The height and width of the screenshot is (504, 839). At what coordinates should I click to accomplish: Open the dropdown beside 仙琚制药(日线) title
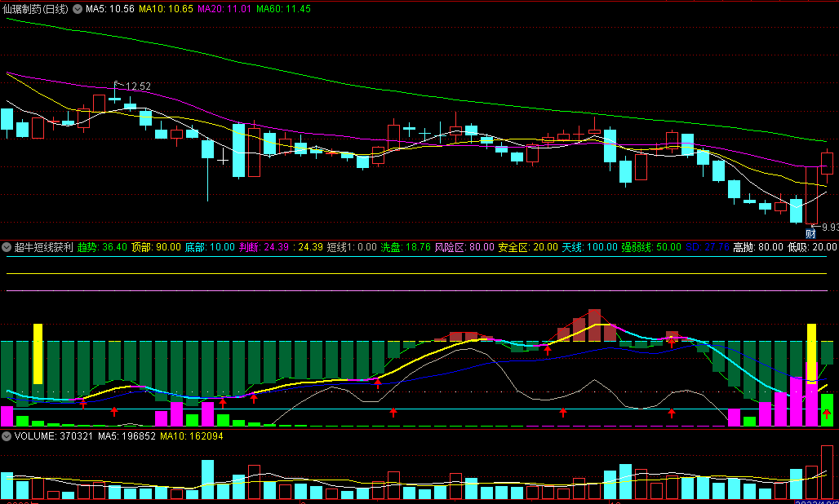(78, 9)
